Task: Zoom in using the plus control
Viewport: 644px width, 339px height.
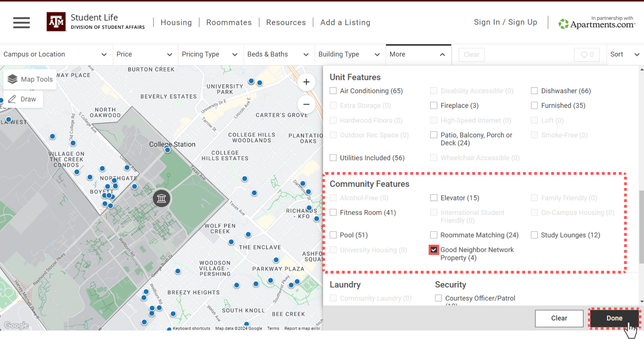Action: coord(306,82)
